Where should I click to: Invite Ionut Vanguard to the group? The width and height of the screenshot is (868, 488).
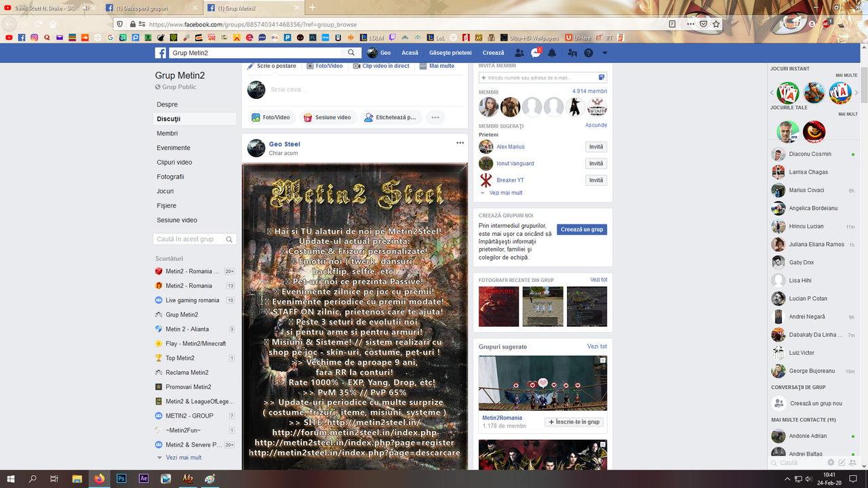pos(596,163)
